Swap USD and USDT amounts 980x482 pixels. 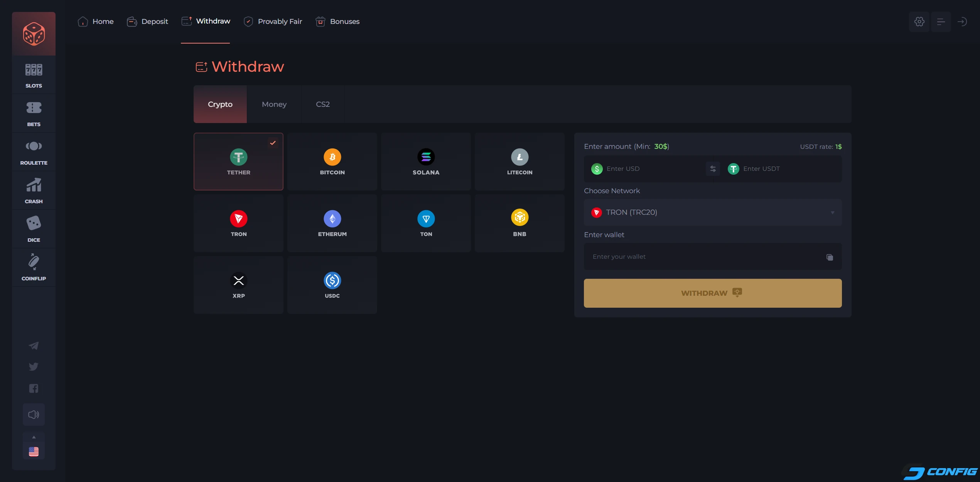pyautogui.click(x=712, y=169)
